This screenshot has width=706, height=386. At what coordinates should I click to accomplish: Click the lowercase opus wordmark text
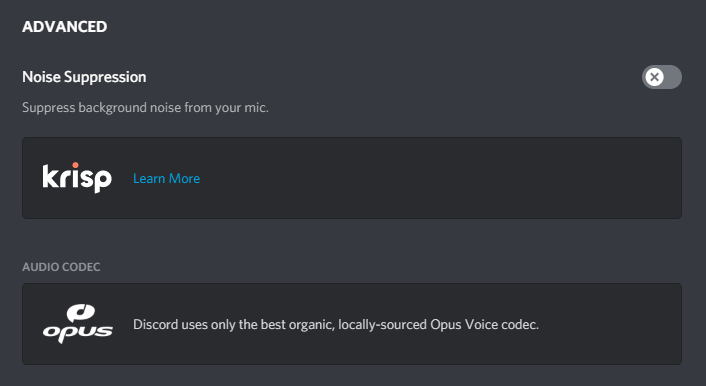point(77,334)
